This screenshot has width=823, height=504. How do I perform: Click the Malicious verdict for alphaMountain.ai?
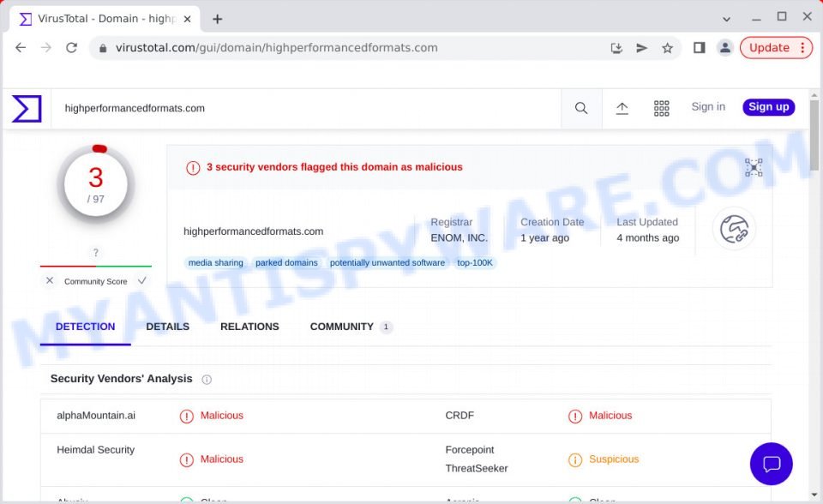(221, 415)
